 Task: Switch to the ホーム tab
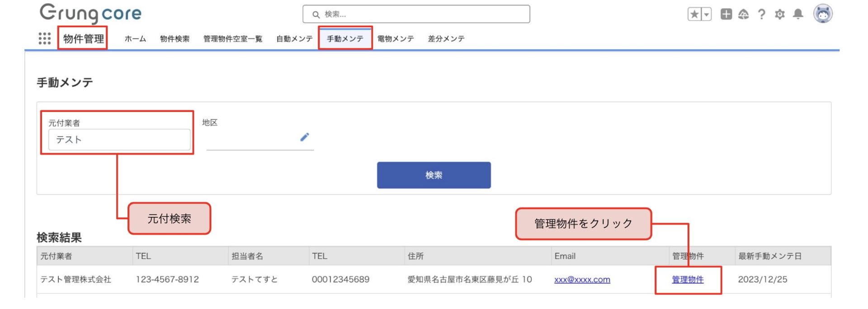point(135,39)
